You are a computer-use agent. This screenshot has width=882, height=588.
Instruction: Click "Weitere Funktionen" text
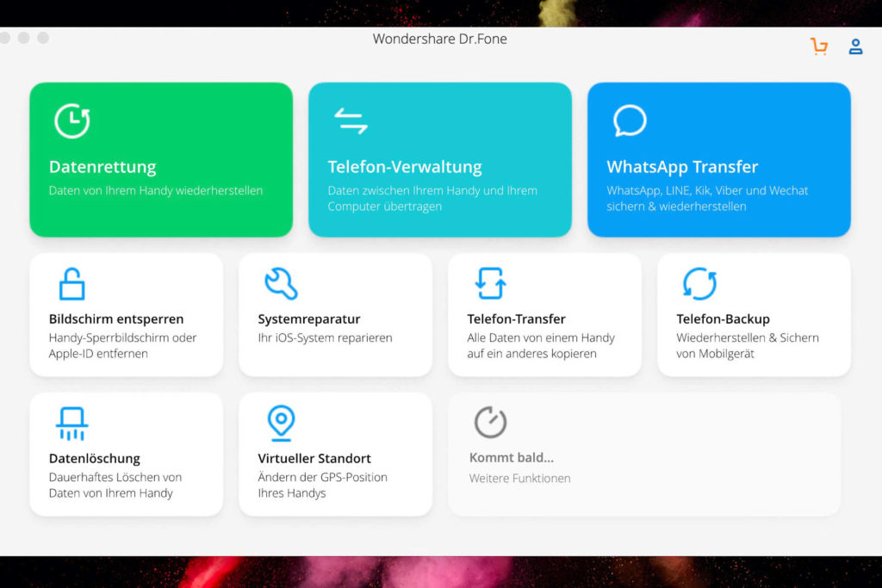(x=519, y=479)
